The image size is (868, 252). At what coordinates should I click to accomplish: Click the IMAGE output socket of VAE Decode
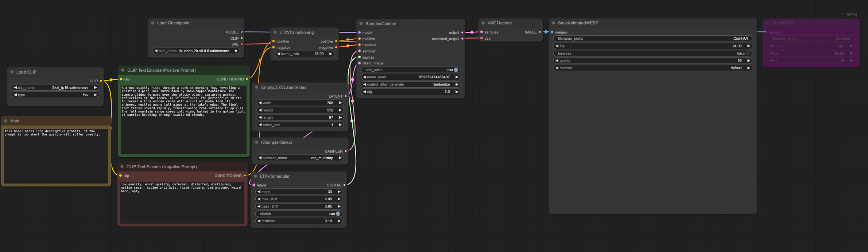[x=540, y=32]
